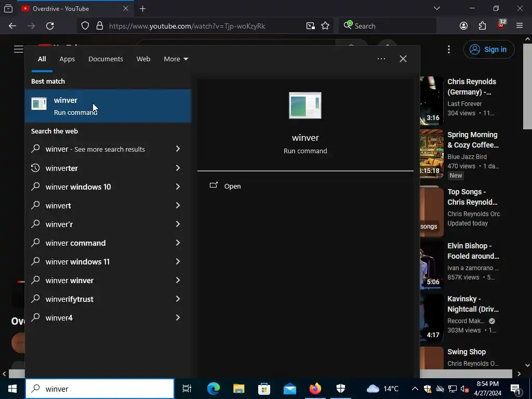Screen dimensions: 532x399
Task: Click the Firefox URL address field
Action: 187,26
